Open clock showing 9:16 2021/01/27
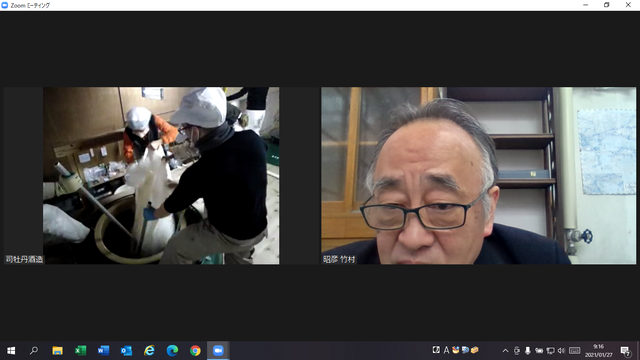 [599, 351]
